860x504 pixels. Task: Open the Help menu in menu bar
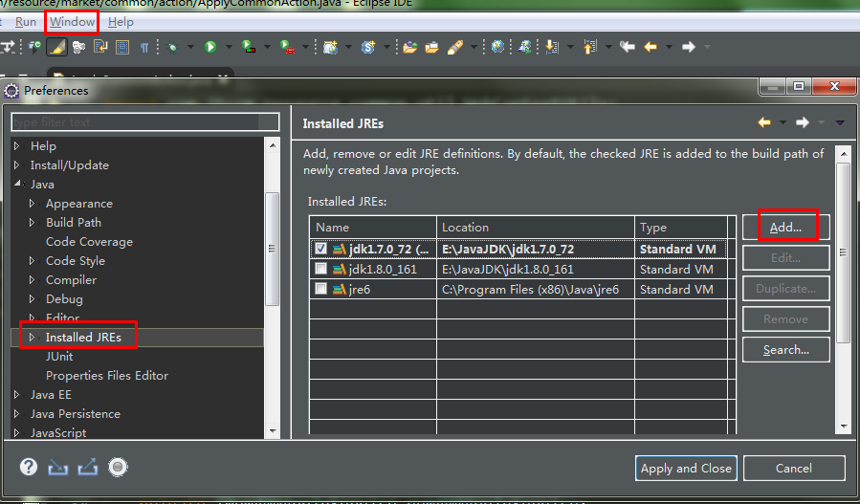[x=121, y=22]
